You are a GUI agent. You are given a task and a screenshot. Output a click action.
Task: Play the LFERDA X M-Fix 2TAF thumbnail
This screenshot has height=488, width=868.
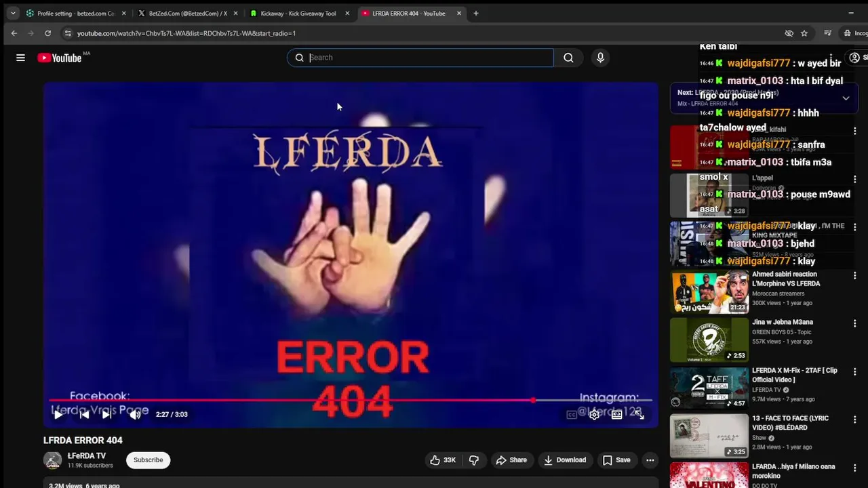click(x=709, y=388)
